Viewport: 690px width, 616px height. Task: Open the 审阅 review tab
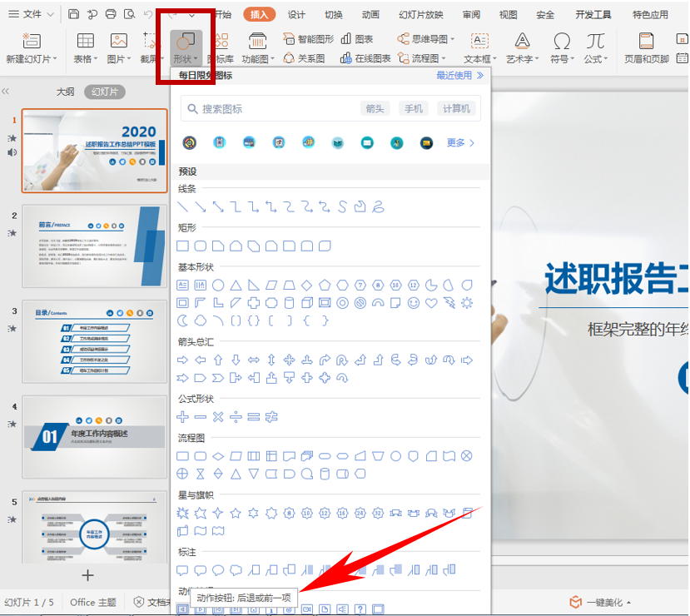click(x=471, y=14)
